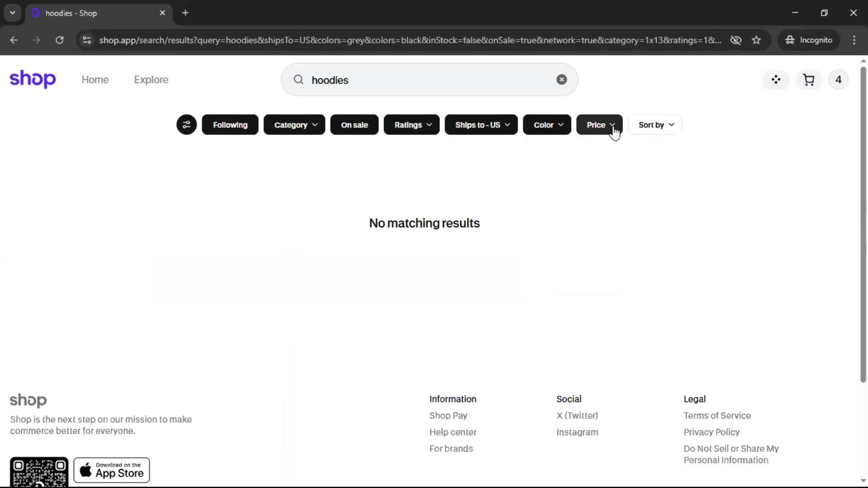Open the account badge showing 4
Screen dimensions: 868x488
[x=838, y=80]
